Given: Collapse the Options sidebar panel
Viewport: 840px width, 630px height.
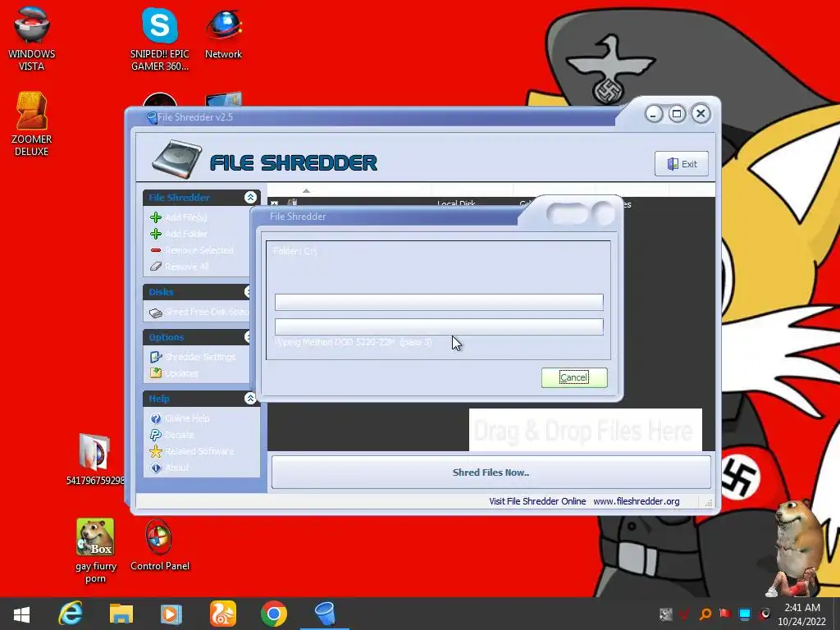Looking at the screenshot, I should tap(248, 336).
